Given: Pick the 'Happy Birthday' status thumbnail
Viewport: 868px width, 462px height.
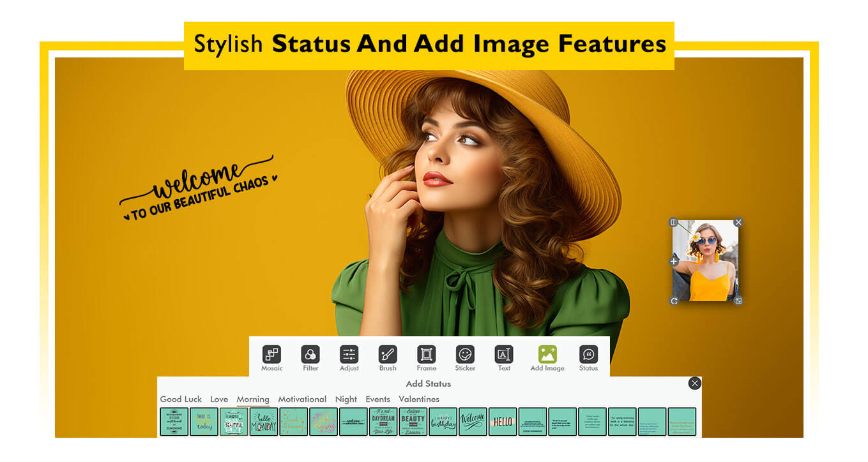Looking at the screenshot, I should pos(443,422).
